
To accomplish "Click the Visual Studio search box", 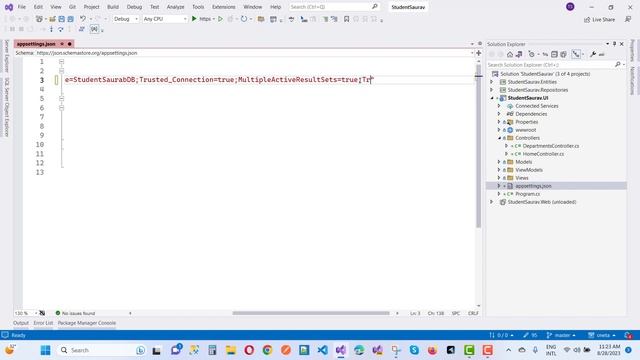I will [x=334, y=7].
